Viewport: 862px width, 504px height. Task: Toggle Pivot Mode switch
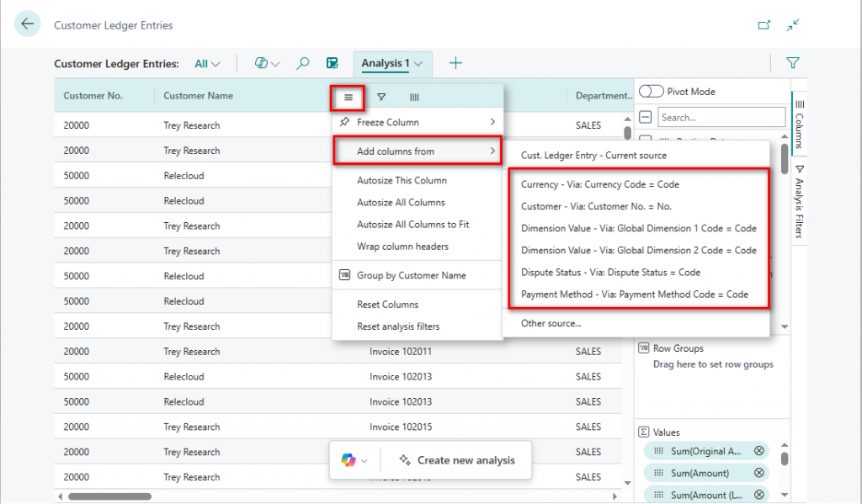coord(652,92)
